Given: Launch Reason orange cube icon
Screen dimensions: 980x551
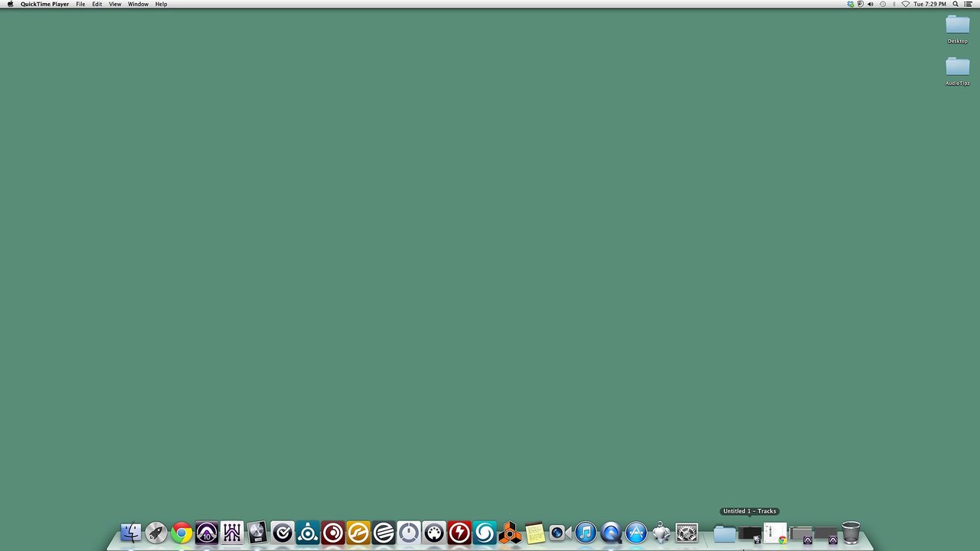Looking at the screenshot, I should (510, 532).
